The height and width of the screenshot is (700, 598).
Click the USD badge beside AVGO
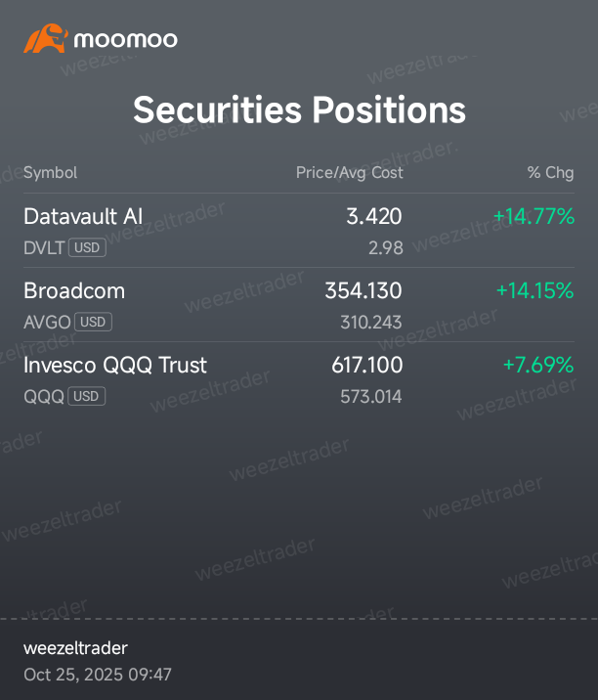point(93,322)
